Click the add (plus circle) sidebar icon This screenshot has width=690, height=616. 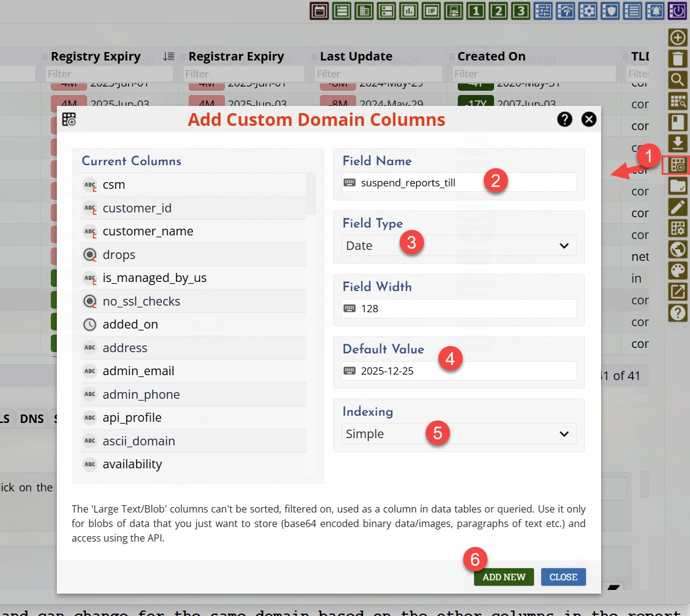coord(678,38)
